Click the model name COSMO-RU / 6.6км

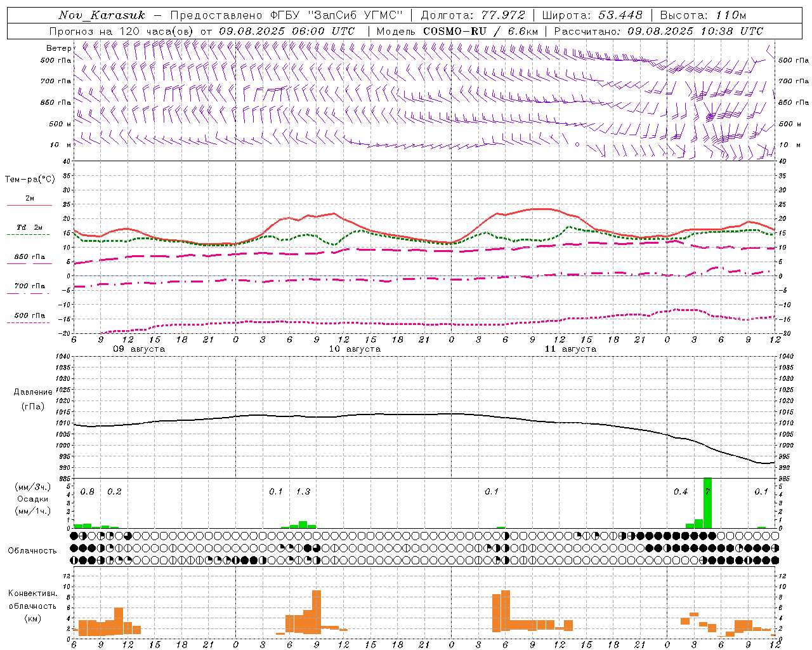[x=480, y=31]
